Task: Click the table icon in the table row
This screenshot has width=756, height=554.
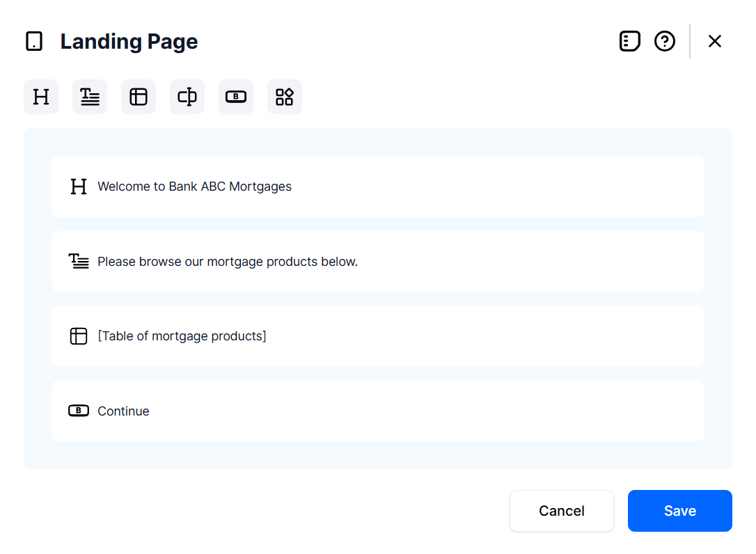Action: pos(79,336)
